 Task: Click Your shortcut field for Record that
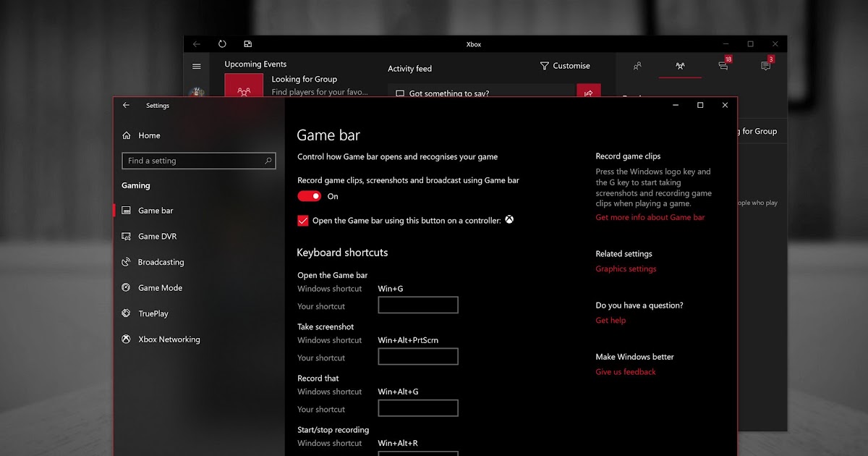(418, 408)
